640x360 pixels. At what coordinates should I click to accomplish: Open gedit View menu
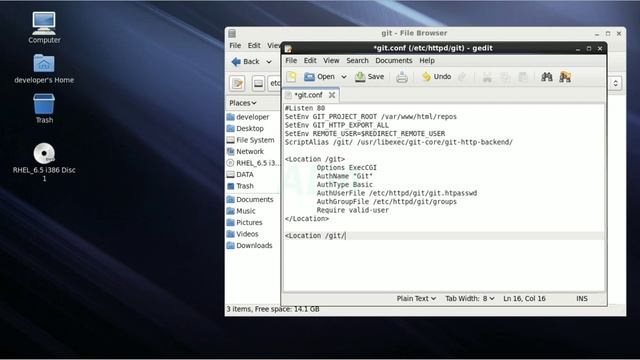[331, 60]
